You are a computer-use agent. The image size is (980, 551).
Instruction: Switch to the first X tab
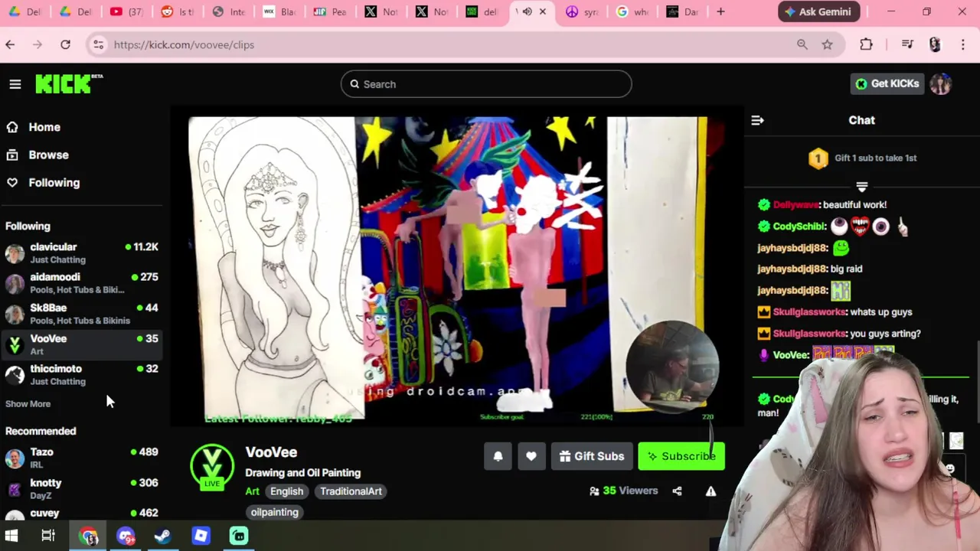click(381, 11)
